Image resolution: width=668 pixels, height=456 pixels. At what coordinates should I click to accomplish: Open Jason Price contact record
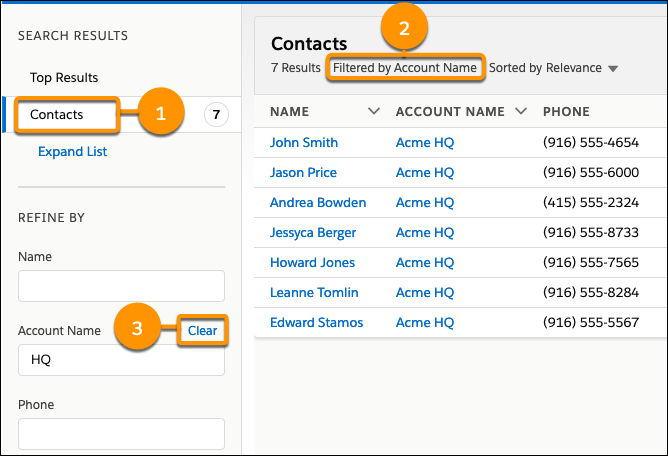(303, 172)
